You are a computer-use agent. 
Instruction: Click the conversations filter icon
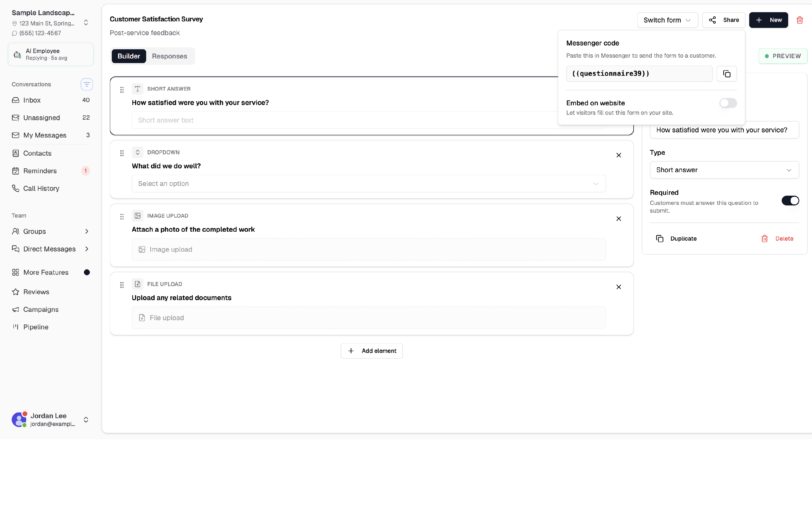pyautogui.click(x=87, y=84)
